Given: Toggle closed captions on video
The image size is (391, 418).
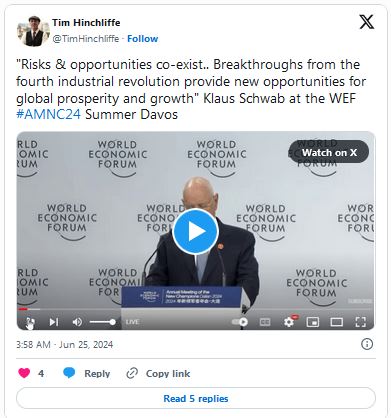Looking at the screenshot, I should [265, 322].
